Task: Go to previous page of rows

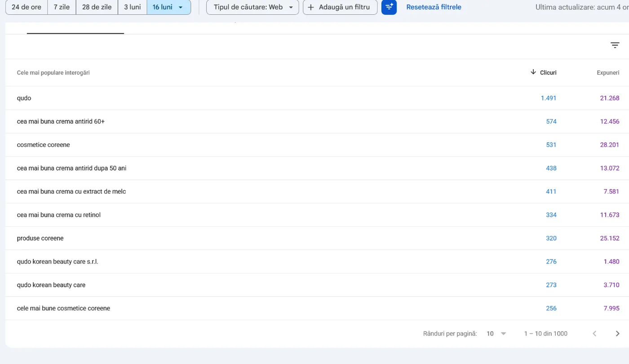Action: click(594, 333)
